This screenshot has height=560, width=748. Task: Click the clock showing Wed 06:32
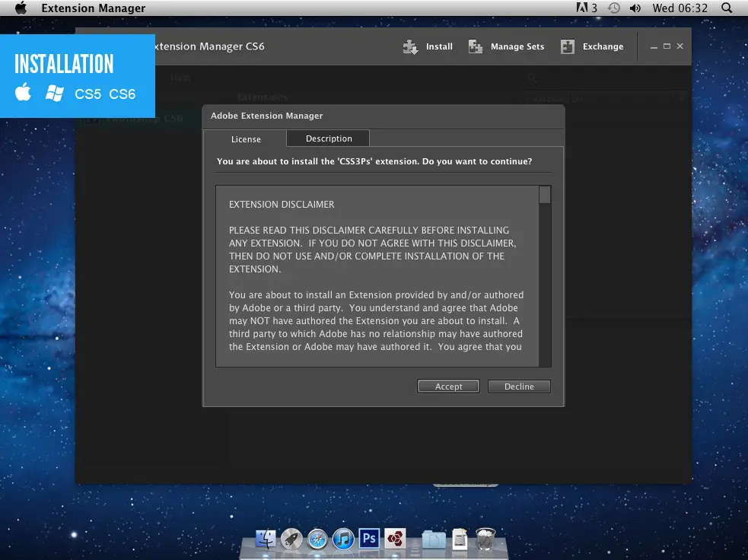point(680,8)
